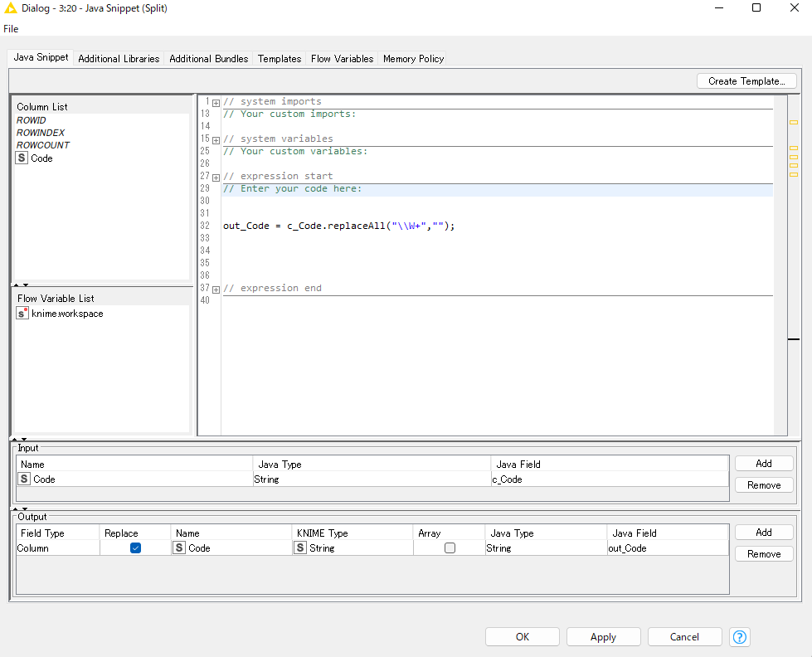Click the string icon in the KNIME Type cell
The width and height of the screenshot is (812, 657).
click(300, 547)
